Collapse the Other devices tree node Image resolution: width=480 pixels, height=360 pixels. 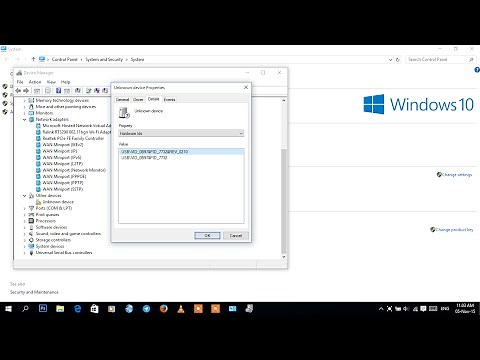24,196
